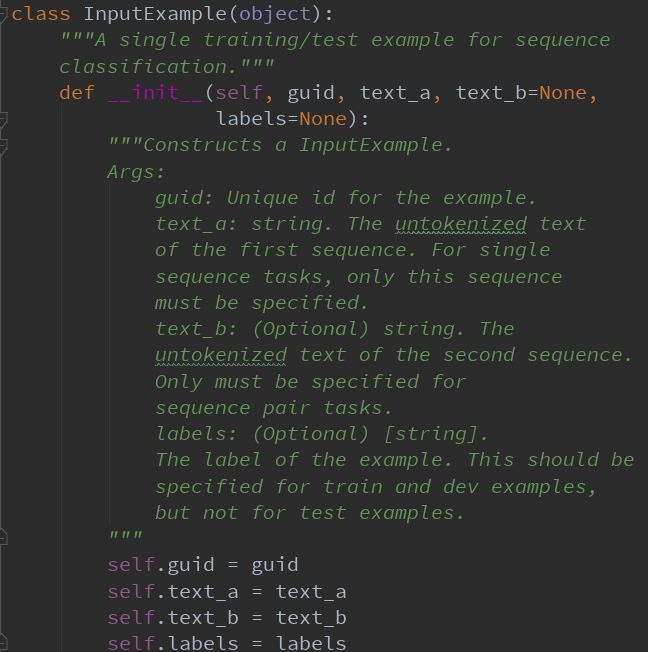This screenshot has height=652, width=648.
Task: Click second underlined untokenized word
Action: click(221, 356)
